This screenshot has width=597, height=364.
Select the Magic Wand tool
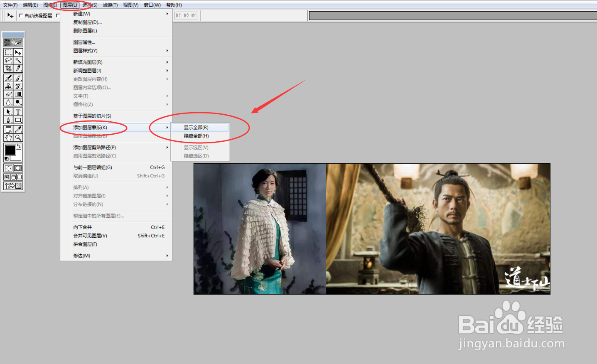pos(18,60)
